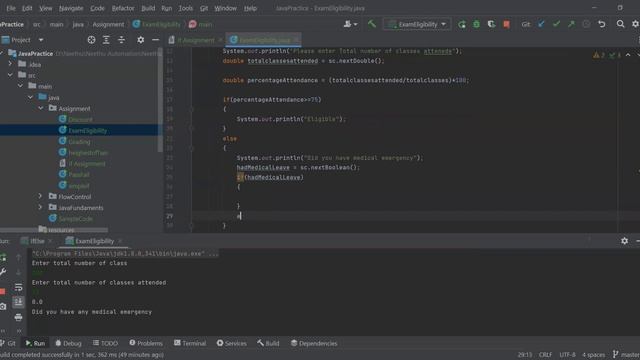The width and height of the screenshot is (640, 360).
Task: Click the Git Show History clock icon
Action: (x=586, y=24)
